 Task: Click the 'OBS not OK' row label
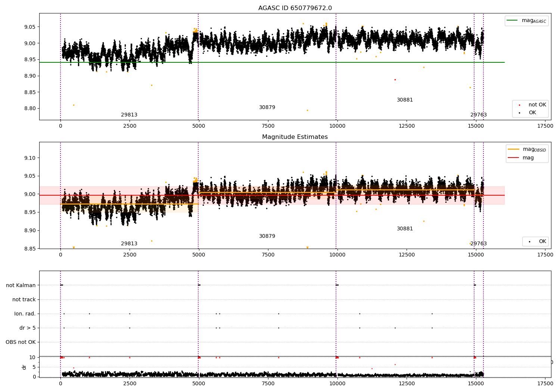coord(21,342)
